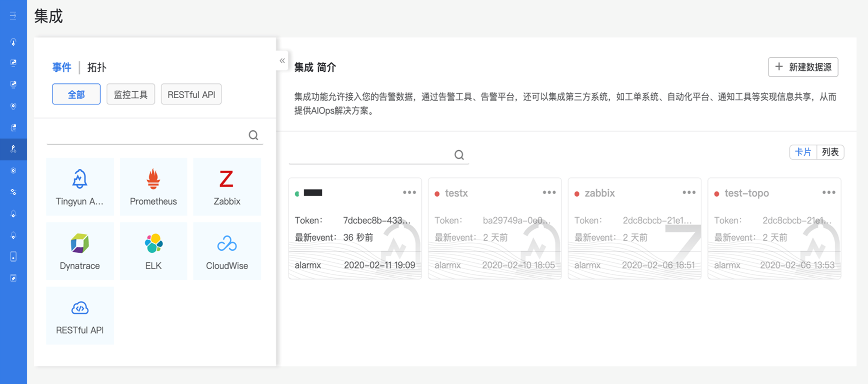
Task: Switch to the 拓扑 tab
Action: point(97,67)
